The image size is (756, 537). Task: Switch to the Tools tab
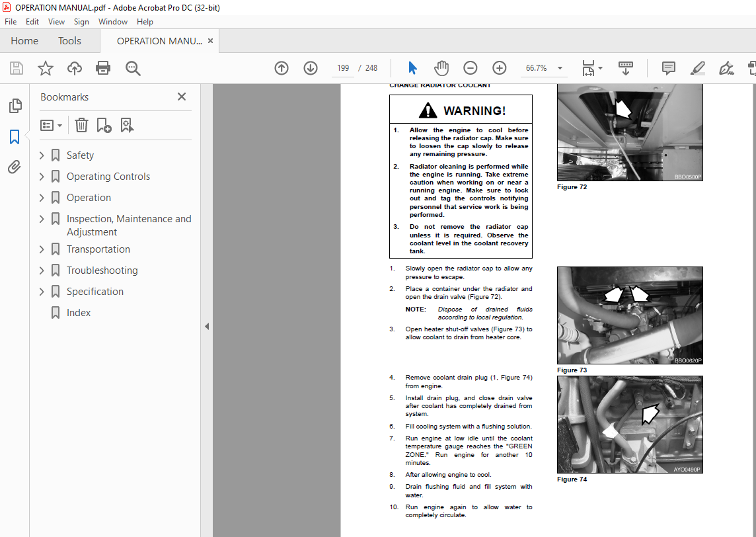coord(69,41)
